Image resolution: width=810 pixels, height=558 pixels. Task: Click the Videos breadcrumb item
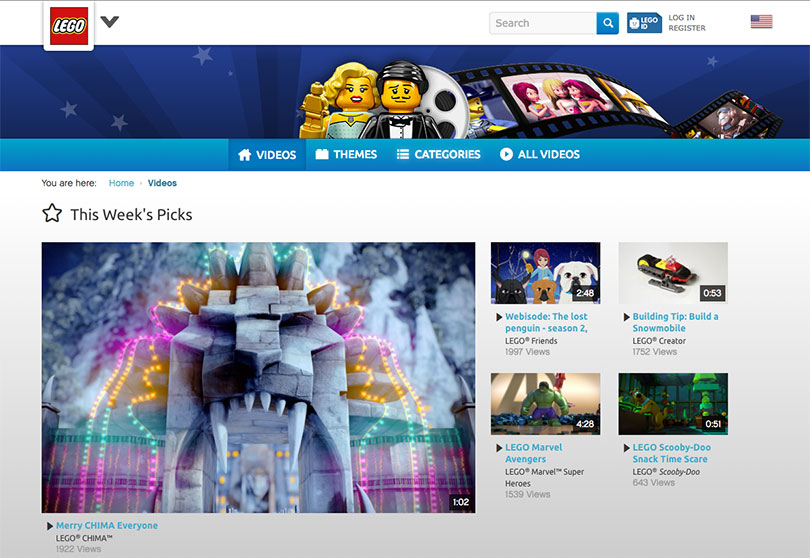click(162, 183)
